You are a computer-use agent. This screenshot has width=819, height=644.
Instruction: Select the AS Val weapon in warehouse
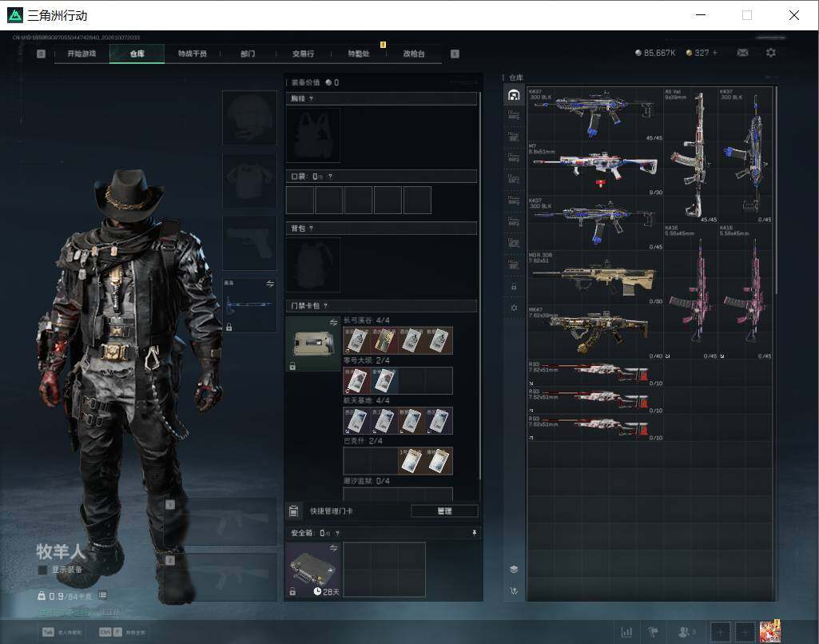pyautogui.click(x=690, y=156)
